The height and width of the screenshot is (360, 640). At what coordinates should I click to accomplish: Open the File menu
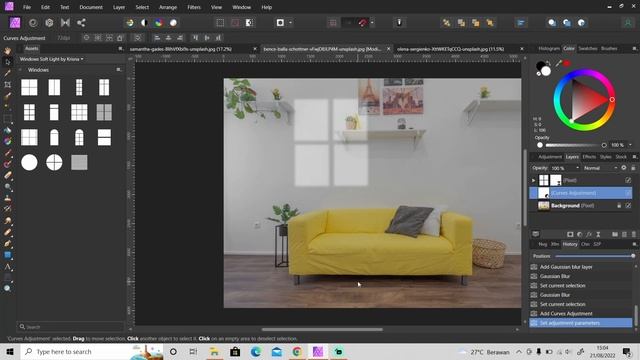click(27, 7)
